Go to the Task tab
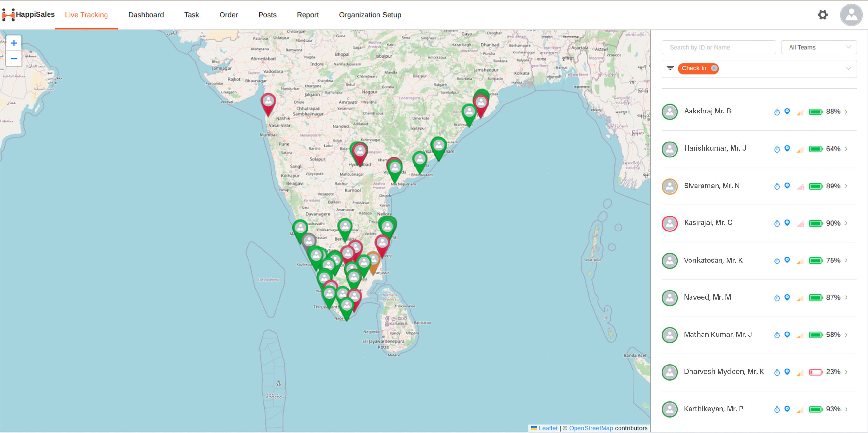This screenshot has height=433, width=868. coord(192,15)
